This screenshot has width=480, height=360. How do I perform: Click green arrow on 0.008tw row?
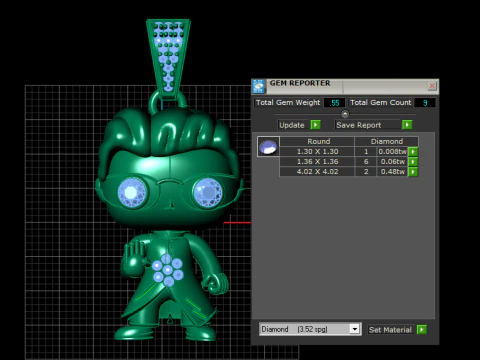tap(413, 152)
